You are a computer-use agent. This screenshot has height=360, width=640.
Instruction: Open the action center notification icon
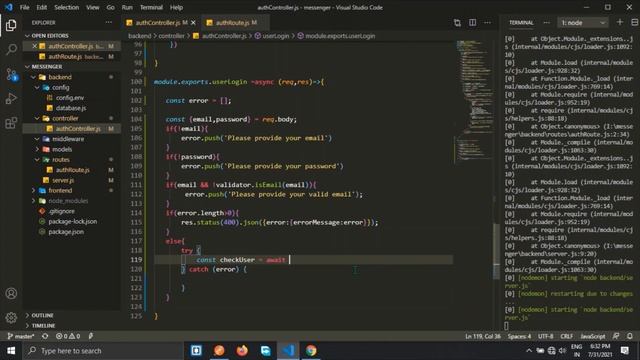[x=625, y=351]
